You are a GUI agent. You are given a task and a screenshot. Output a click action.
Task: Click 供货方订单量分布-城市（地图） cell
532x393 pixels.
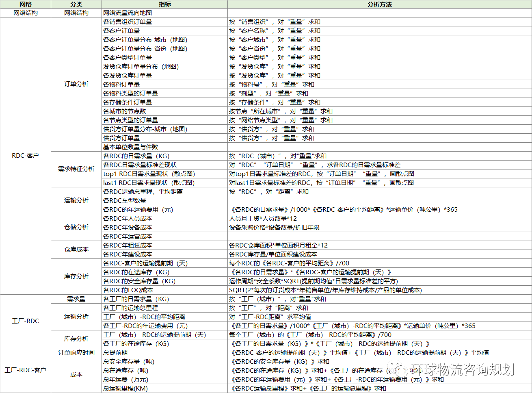coord(164,129)
